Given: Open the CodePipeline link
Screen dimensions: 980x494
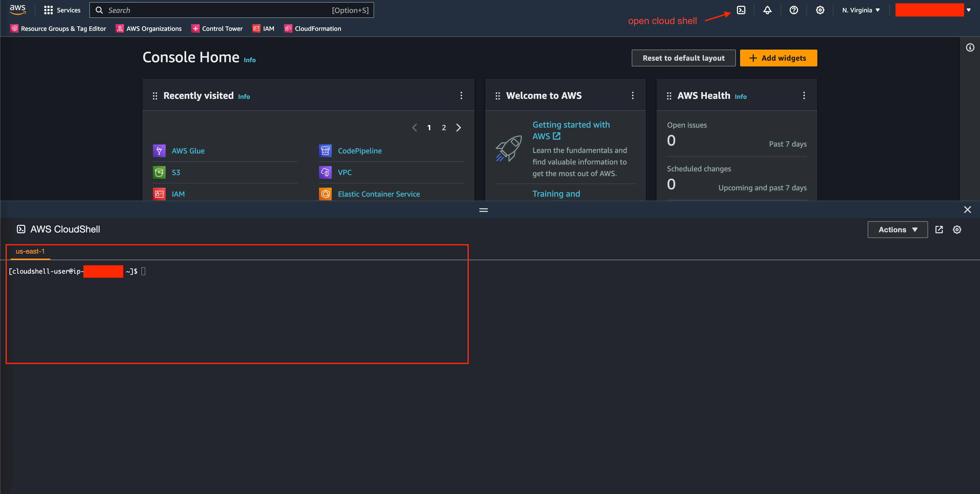Looking at the screenshot, I should (360, 151).
